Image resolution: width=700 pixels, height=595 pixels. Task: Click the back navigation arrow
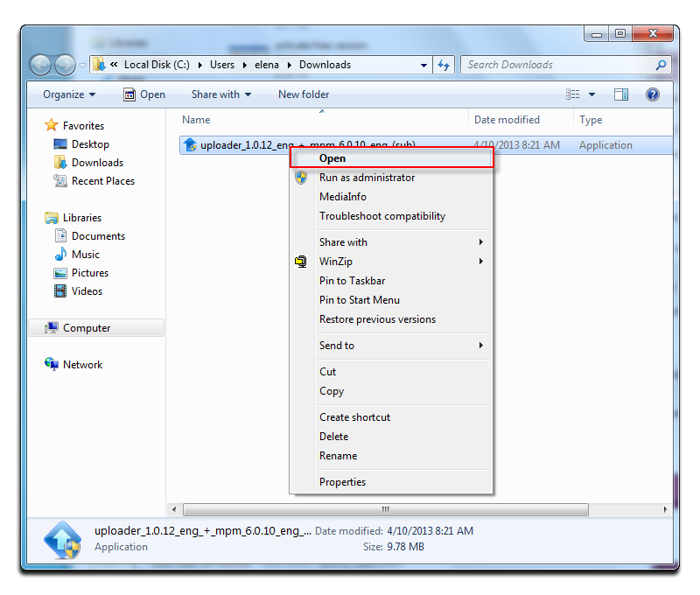click(40, 65)
